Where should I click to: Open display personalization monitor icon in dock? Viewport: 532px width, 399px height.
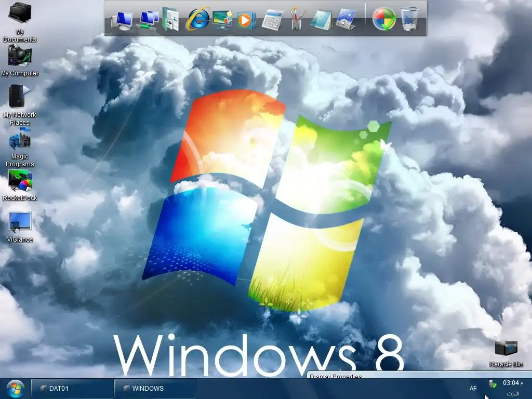[x=222, y=20]
